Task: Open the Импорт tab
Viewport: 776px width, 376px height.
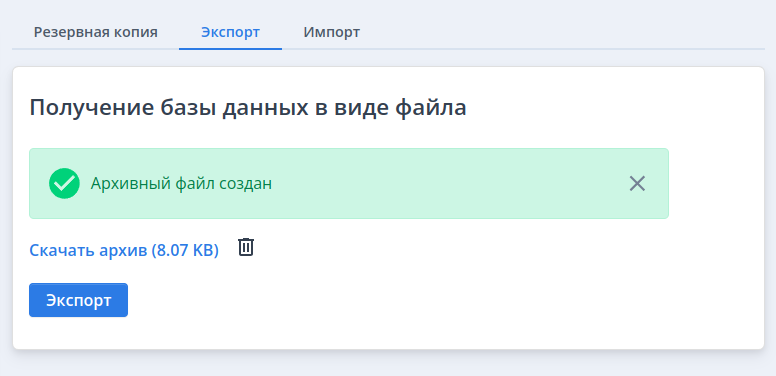Action: (x=332, y=33)
